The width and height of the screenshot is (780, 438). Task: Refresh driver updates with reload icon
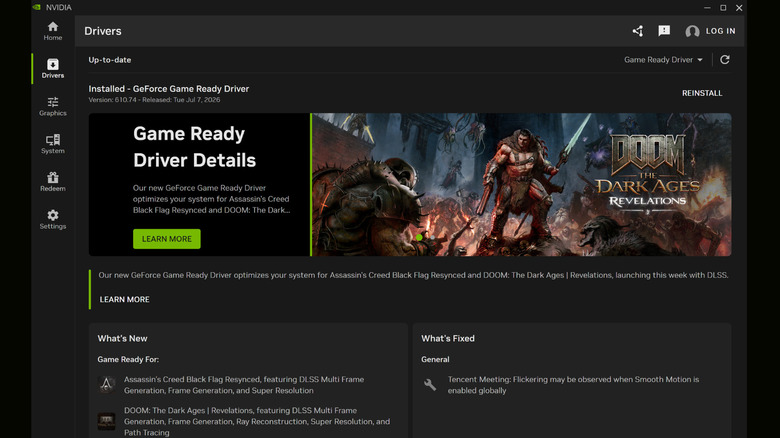pyautogui.click(x=725, y=60)
